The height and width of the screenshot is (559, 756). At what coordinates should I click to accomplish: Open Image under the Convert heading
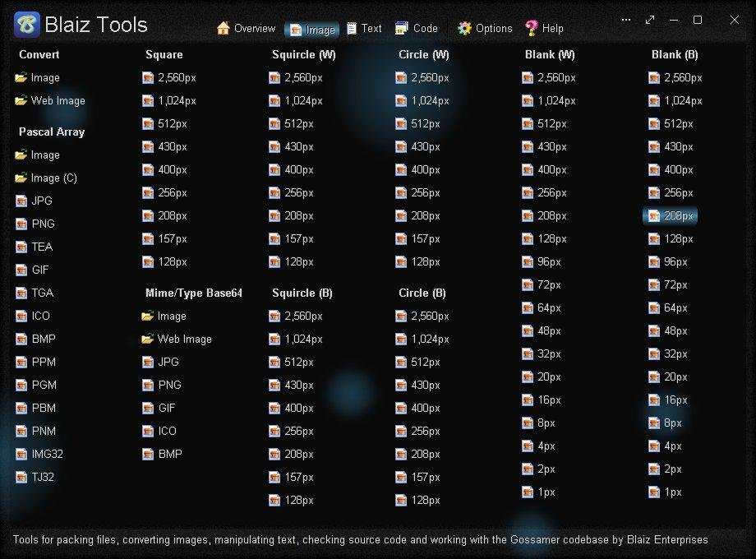(38, 77)
